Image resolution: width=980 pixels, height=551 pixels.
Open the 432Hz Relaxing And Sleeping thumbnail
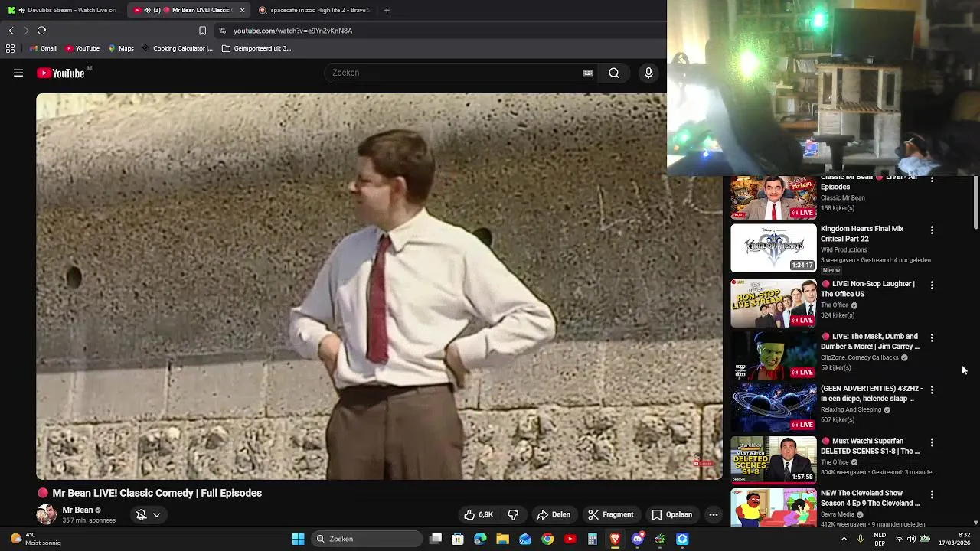pyautogui.click(x=773, y=408)
